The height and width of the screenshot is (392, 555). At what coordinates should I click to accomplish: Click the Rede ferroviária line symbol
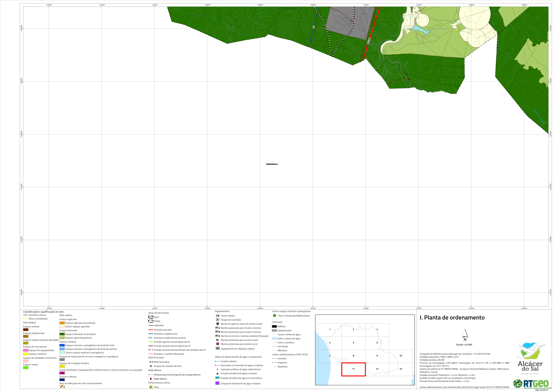151,362
